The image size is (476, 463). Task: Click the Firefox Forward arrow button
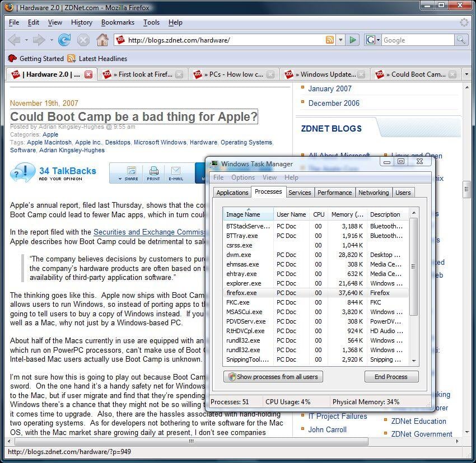click(39, 40)
